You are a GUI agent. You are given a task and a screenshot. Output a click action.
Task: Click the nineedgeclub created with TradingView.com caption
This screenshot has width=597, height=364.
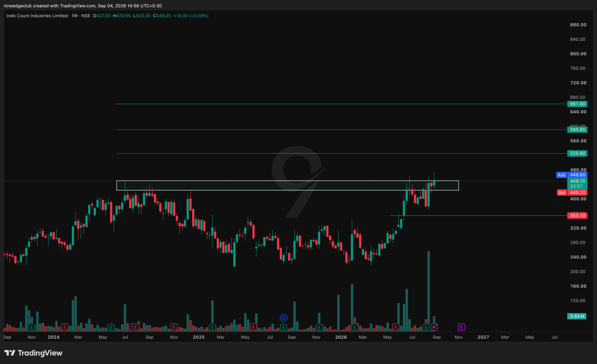coord(83,6)
